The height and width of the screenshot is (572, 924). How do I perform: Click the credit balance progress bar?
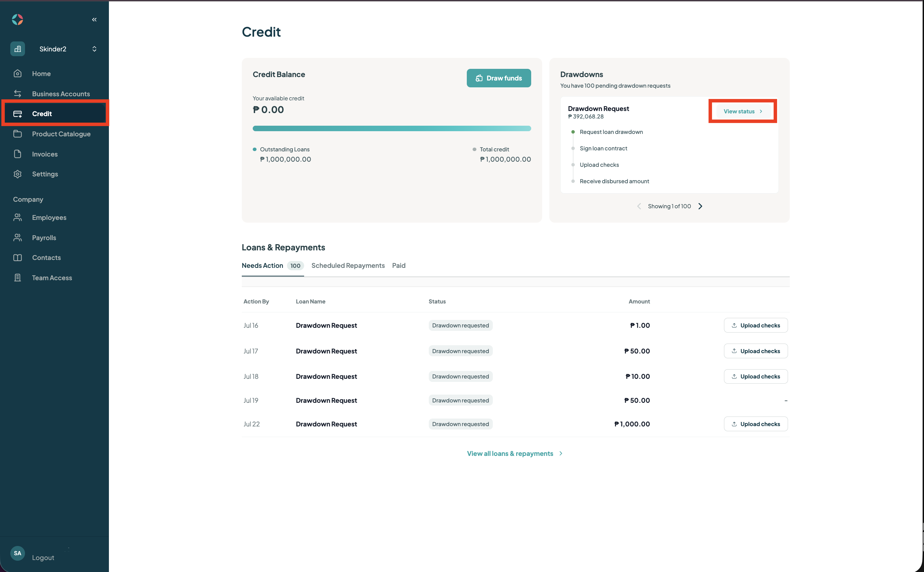pos(391,128)
